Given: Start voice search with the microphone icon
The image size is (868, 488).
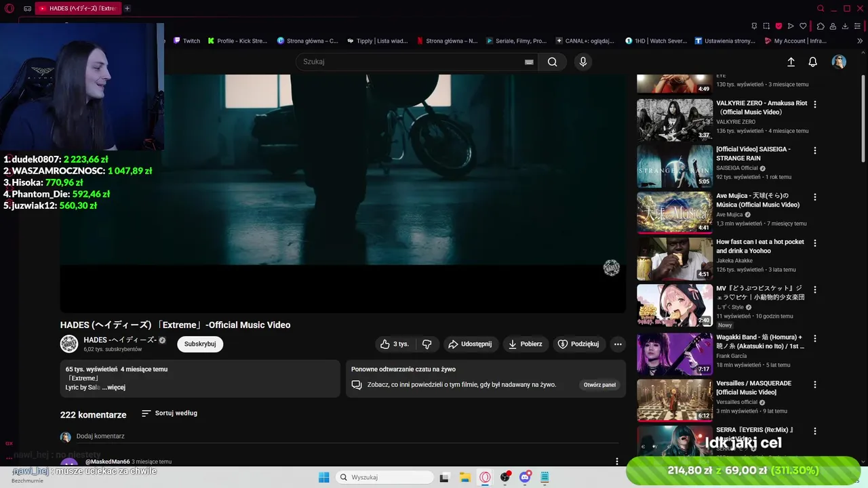Looking at the screenshot, I should pyautogui.click(x=583, y=62).
